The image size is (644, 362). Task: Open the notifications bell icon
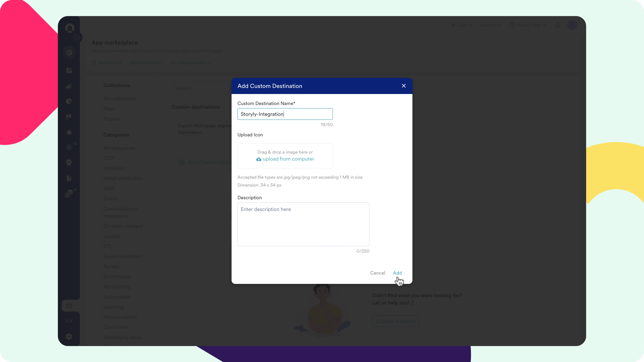tap(557, 25)
